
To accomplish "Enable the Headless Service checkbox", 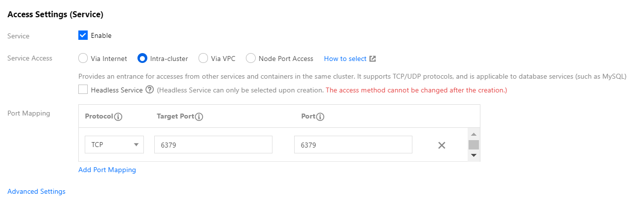I will pos(83,89).
